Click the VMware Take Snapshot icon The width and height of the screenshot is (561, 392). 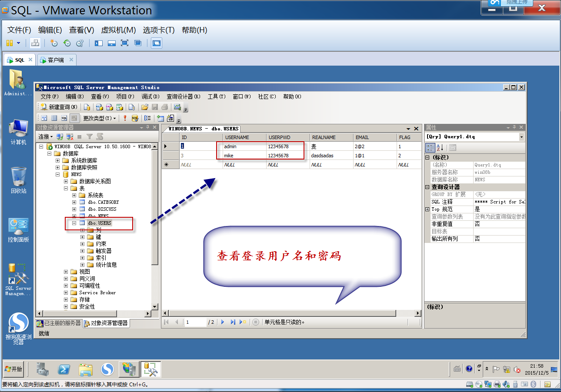[x=53, y=43]
